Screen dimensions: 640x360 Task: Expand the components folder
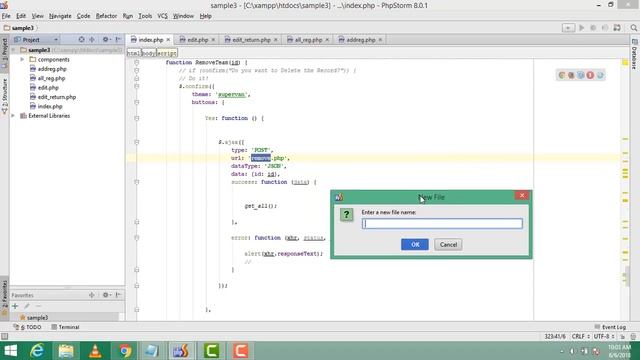pyautogui.click(x=22, y=60)
